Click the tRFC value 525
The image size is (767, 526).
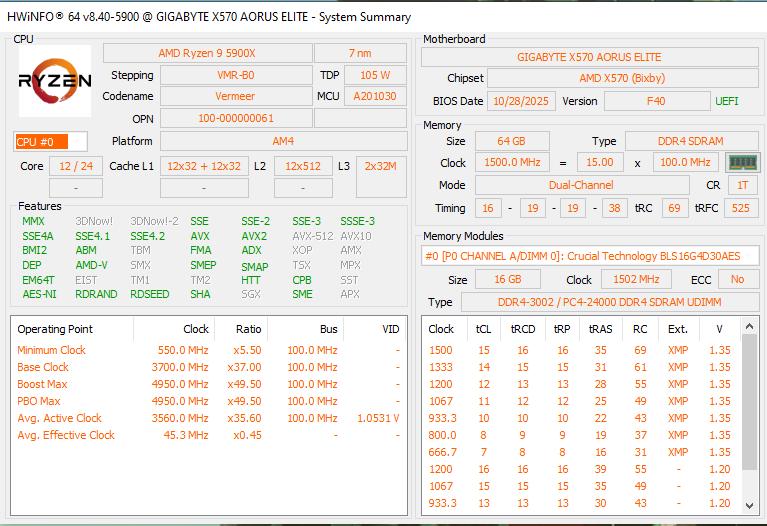click(x=741, y=208)
